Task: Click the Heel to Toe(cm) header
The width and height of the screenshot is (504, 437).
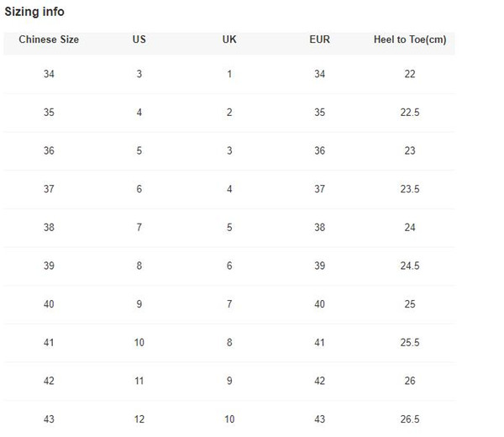Action: pos(410,39)
